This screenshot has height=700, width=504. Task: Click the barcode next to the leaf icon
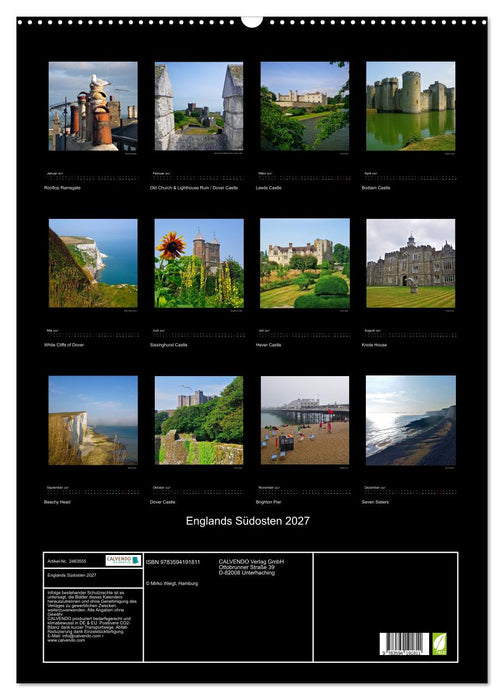(x=404, y=644)
